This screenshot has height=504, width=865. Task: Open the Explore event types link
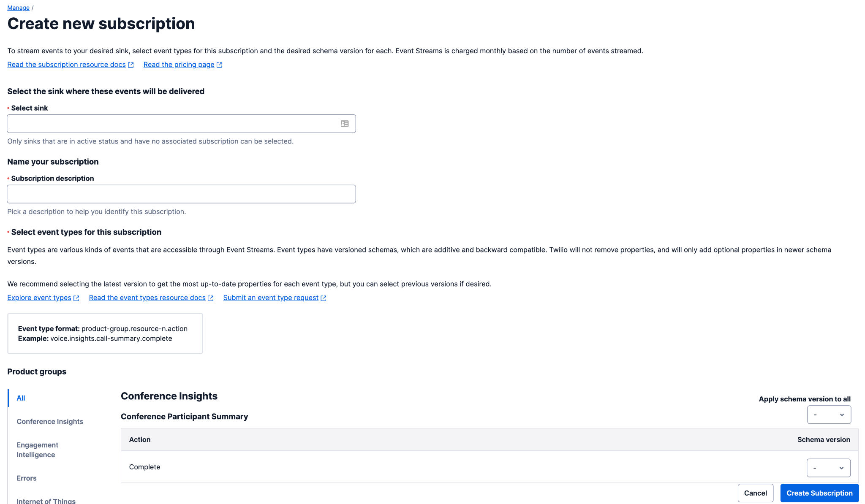click(38, 298)
